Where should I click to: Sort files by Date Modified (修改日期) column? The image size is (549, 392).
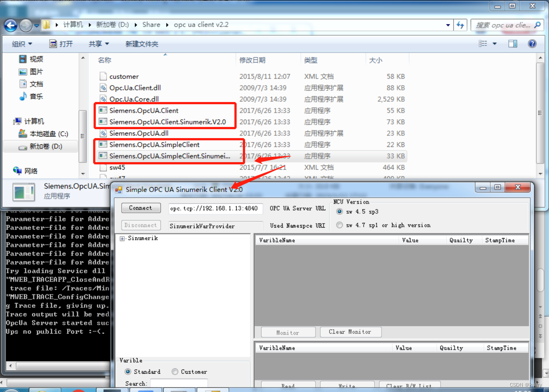point(252,60)
